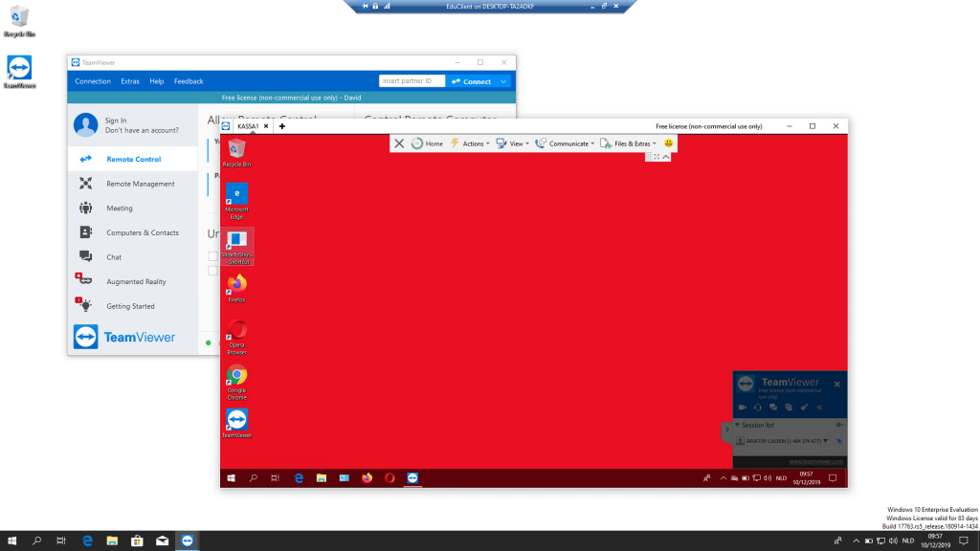Click the File Explorer icon in the remote taskbar
The image size is (980, 551).
(x=322, y=478)
